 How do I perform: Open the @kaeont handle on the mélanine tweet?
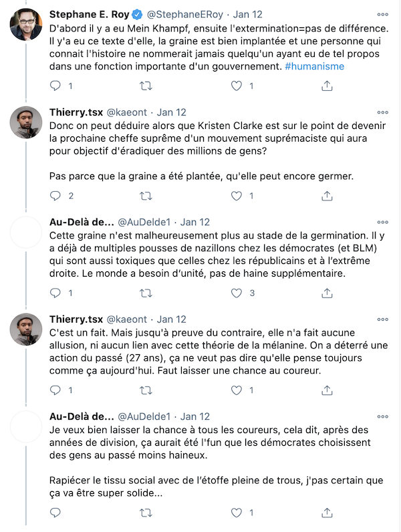(127, 319)
